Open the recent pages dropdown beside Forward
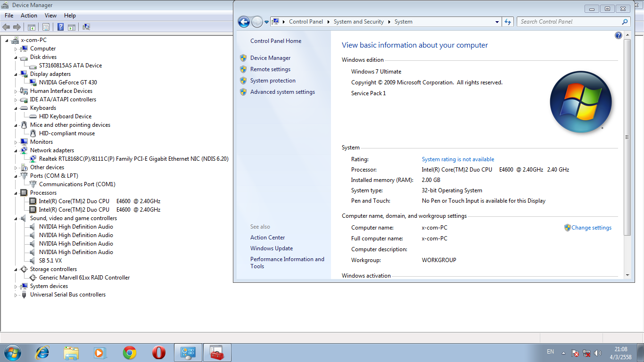Image resolution: width=644 pixels, height=362 pixels. point(266,22)
